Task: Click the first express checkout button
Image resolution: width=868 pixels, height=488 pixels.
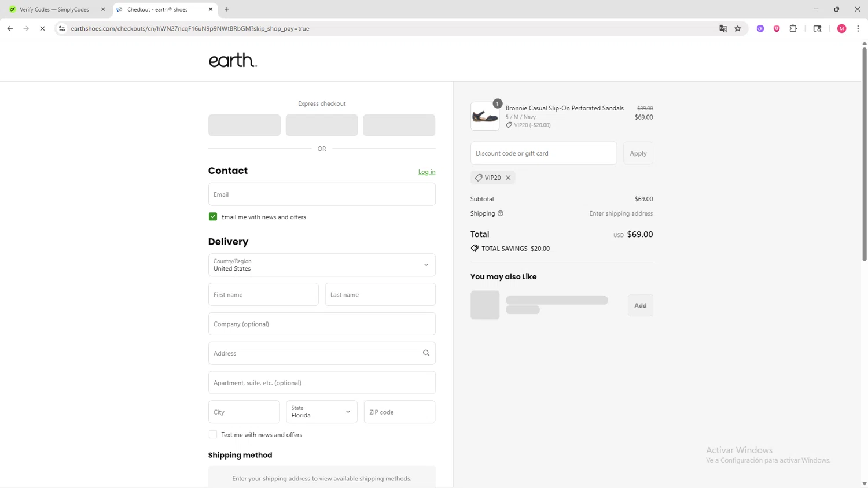Action: tap(244, 125)
